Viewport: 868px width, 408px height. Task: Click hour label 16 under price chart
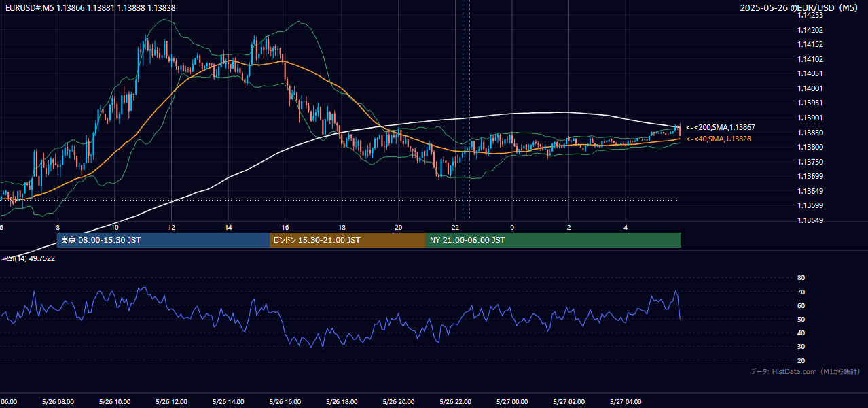pyautogui.click(x=285, y=227)
